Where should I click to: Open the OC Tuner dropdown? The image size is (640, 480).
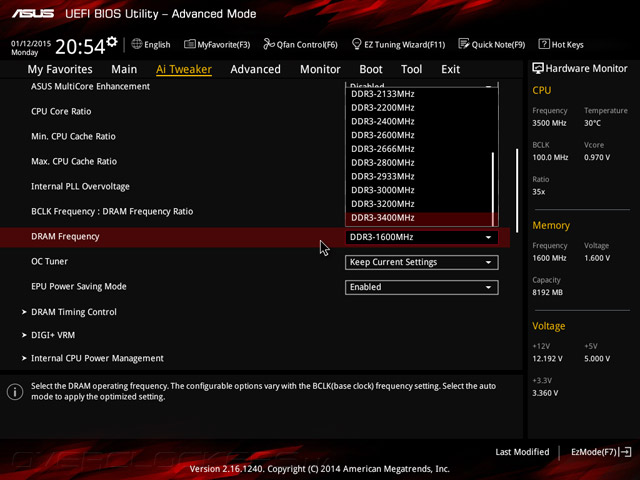(x=422, y=262)
